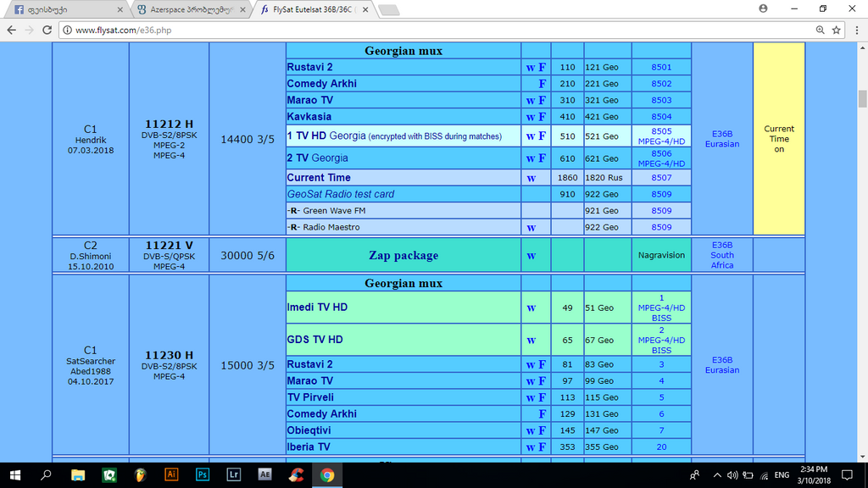Screen dimensions: 868x488
Task: Open the ENG language indicator
Action: coord(782,475)
